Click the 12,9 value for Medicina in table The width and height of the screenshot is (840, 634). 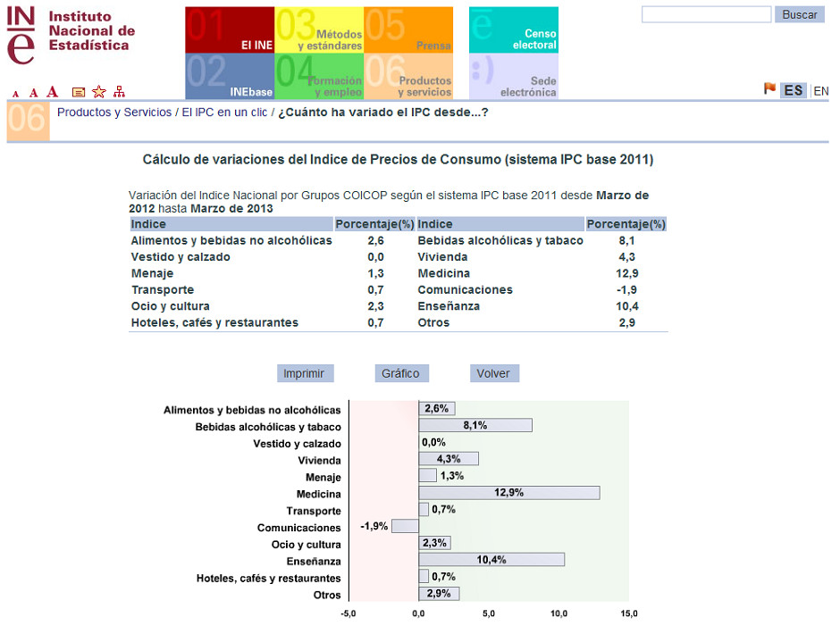pos(626,273)
